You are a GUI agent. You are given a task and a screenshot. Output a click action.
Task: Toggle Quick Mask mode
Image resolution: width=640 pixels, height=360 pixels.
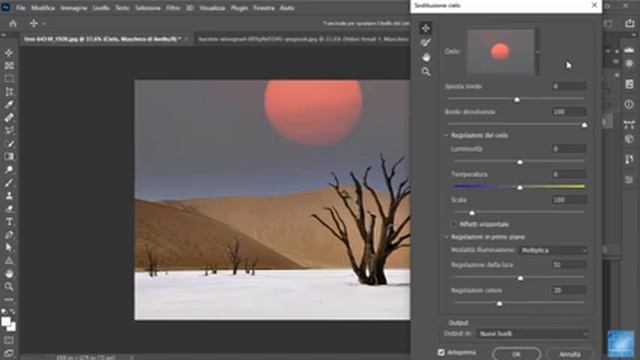[9, 340]
